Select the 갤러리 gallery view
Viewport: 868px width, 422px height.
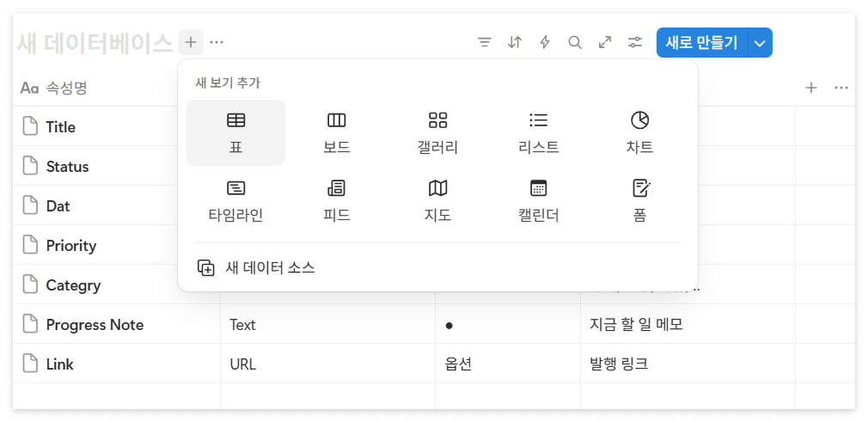coord(438,132)
